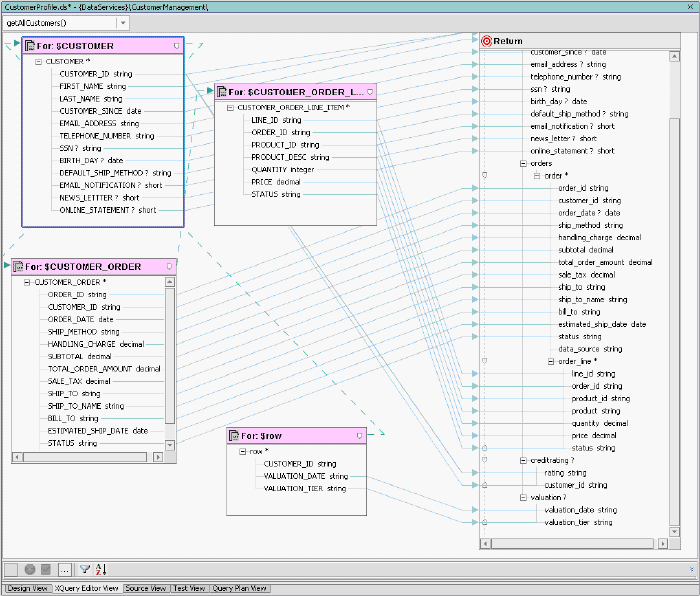Click up arrow of the Return vertical scrollbar
The height and width of the screenshot is (596, 700).
[675, 57]
